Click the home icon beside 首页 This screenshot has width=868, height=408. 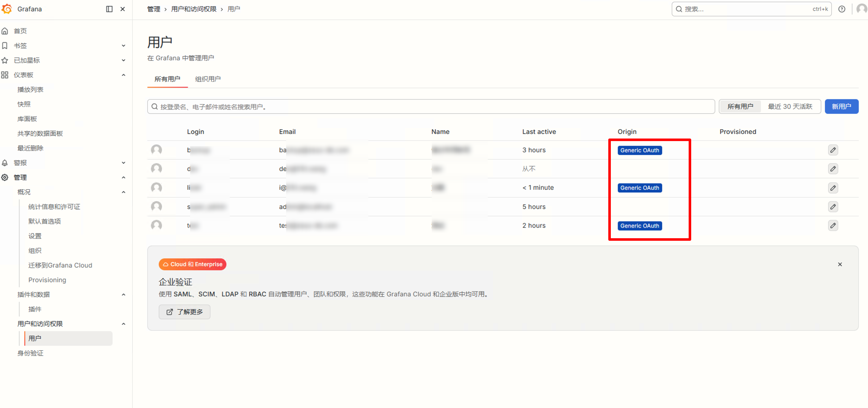5,31
